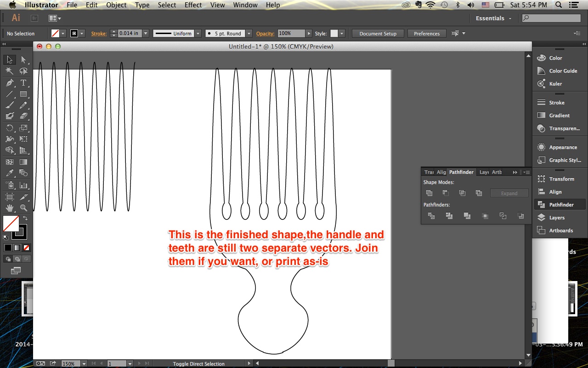Select the Type tool
Viewport: 588px width, 368px height.
[x=23, y=83]
